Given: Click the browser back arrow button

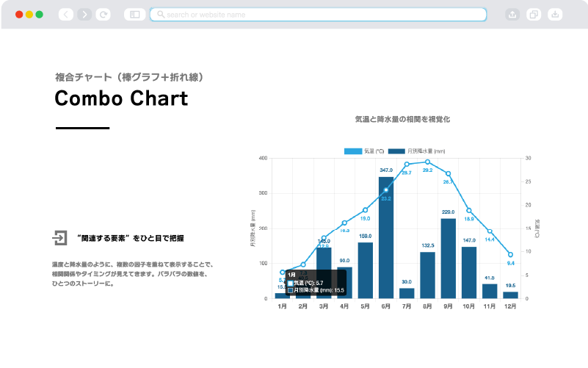Looking at the screenshot, I should tap(66, 14).
